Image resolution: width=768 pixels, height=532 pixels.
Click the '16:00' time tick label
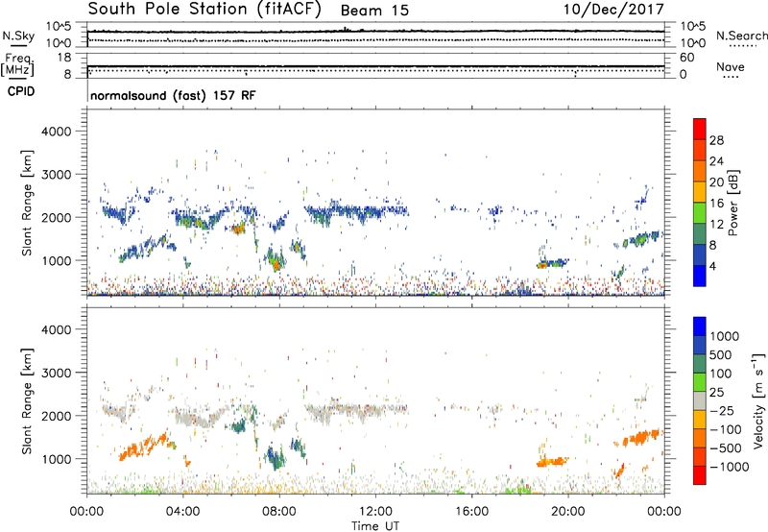(471, 512)
